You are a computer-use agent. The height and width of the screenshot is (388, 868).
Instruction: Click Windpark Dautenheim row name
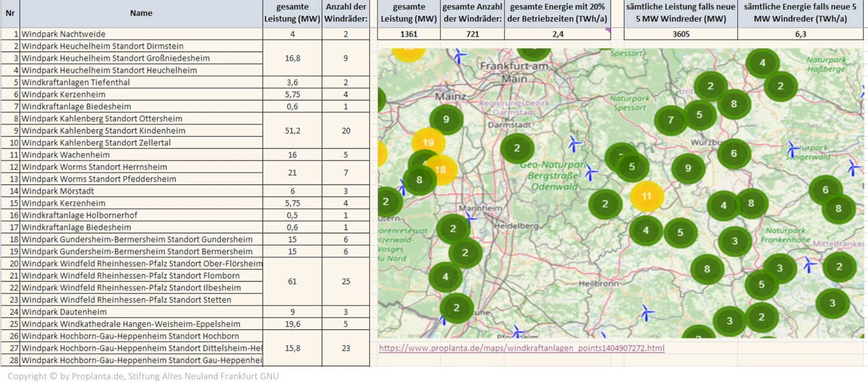(141, 312)
